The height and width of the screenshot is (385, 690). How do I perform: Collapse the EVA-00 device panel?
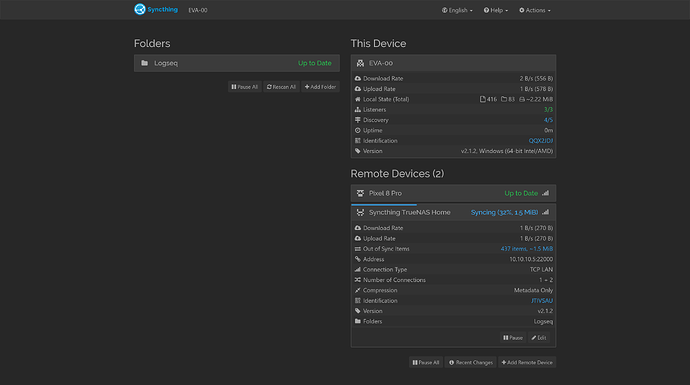coord(453,63)
